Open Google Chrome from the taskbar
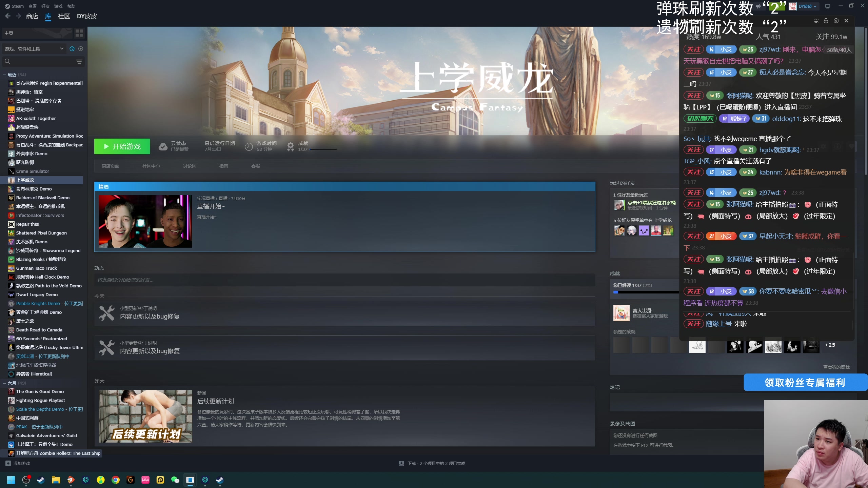 click(116, 480)
